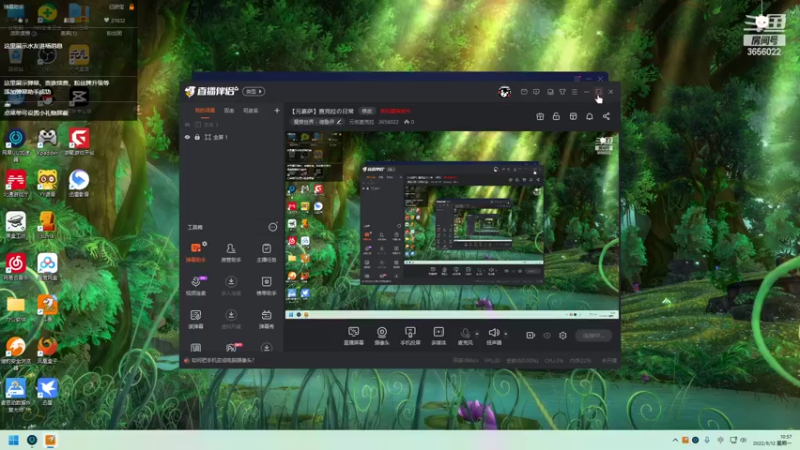This screenshot has height=450, width=800.
Task: Add 多媒体 media source
Action: pos(439,336)
